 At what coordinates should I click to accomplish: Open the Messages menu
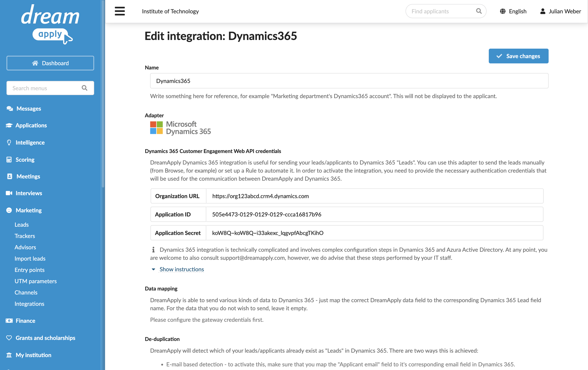(28, 109)
